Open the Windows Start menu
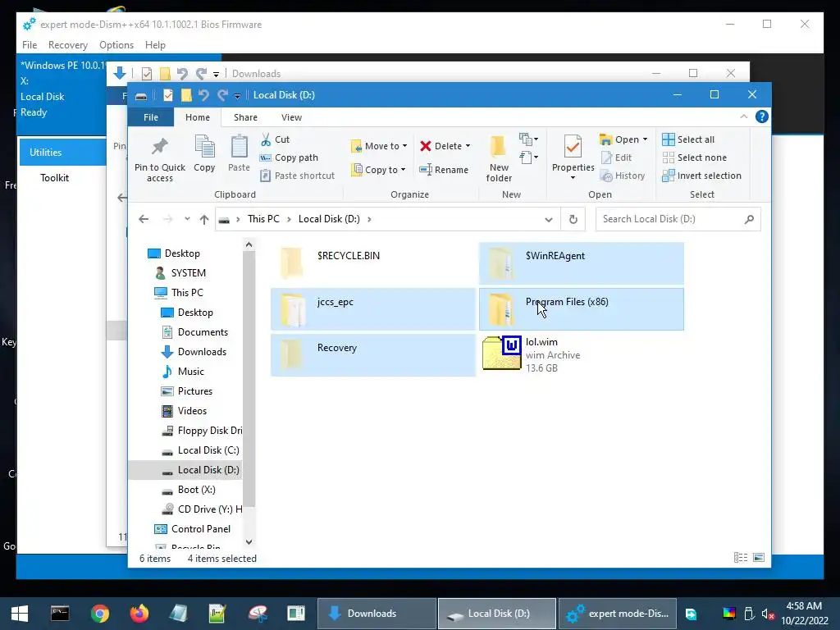 tap(20, 614)
